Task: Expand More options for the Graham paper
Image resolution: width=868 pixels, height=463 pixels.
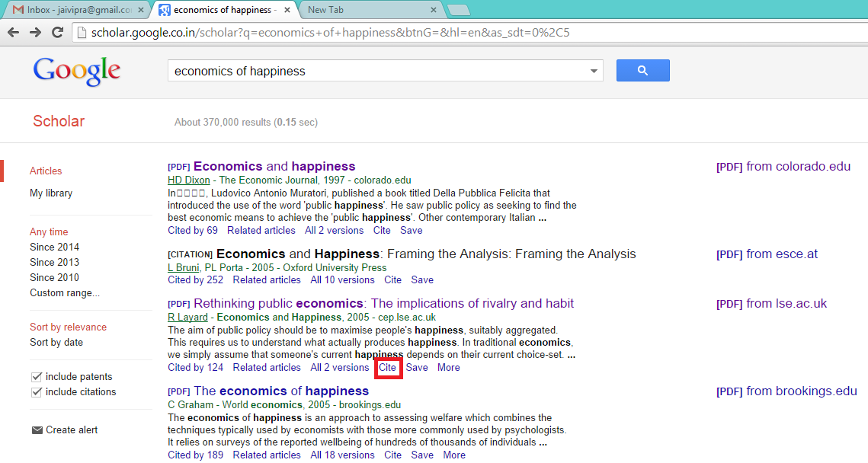Action: tap(454, 455)
